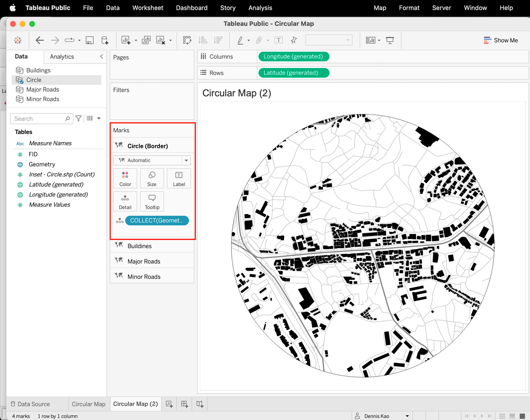Open the Detail mark card
Image resolution: width=530 pixels, height=420 pixels.
(x=125, y=201)
